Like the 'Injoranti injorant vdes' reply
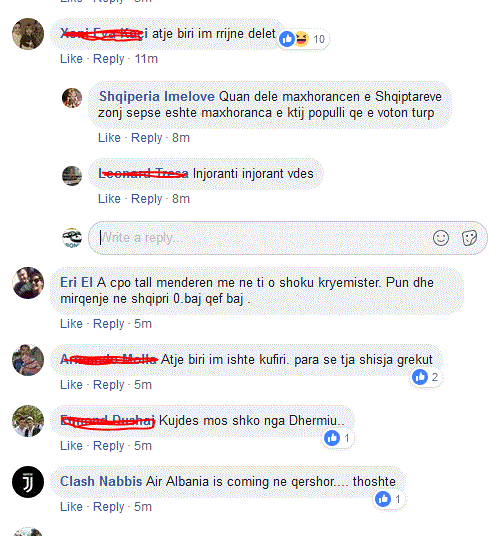Screen dimensions: 499x536 point(109,199)
